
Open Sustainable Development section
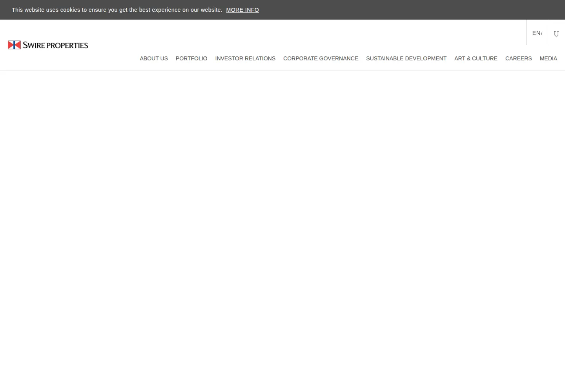[406, 58]
